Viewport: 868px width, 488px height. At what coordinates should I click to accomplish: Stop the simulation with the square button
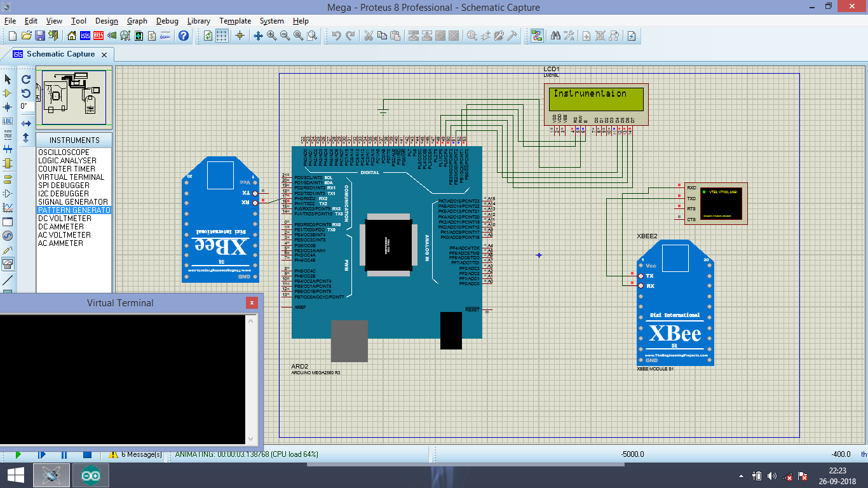coord(87,455)
